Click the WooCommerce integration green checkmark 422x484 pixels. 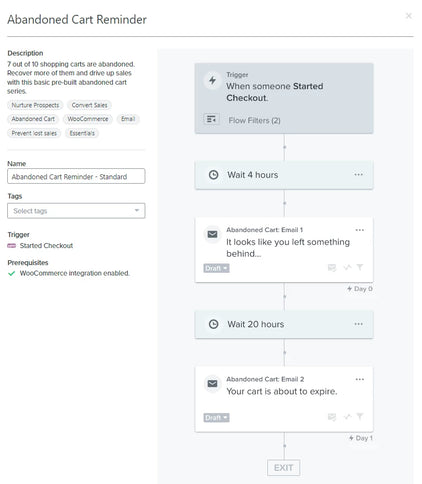point(12,273)
